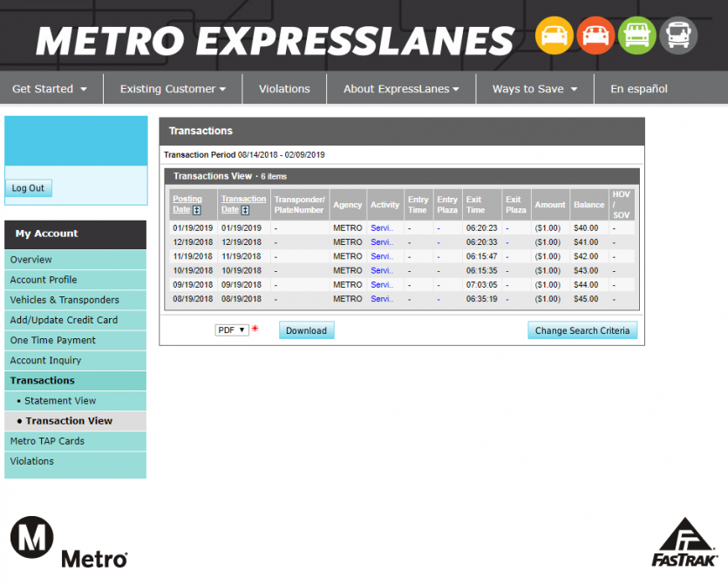Click the Amount column header
The height and width of the screenshot is (584, 728).
(550, 205)
